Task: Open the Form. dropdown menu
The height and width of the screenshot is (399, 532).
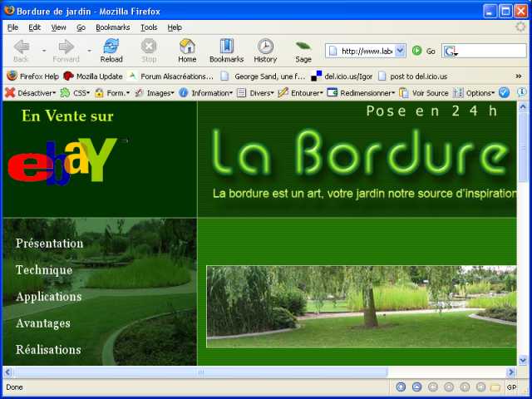Action: tap(112, 93)
